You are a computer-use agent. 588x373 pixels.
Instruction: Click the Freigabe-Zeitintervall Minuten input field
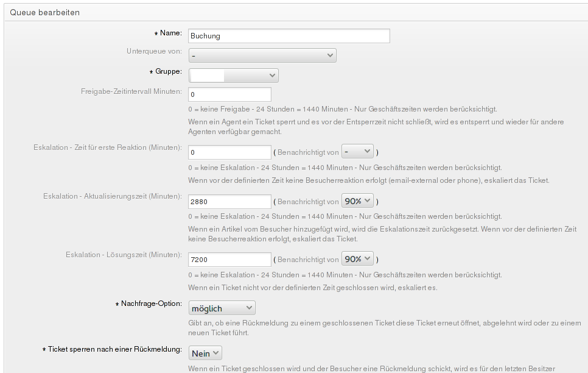click(229, 94)
